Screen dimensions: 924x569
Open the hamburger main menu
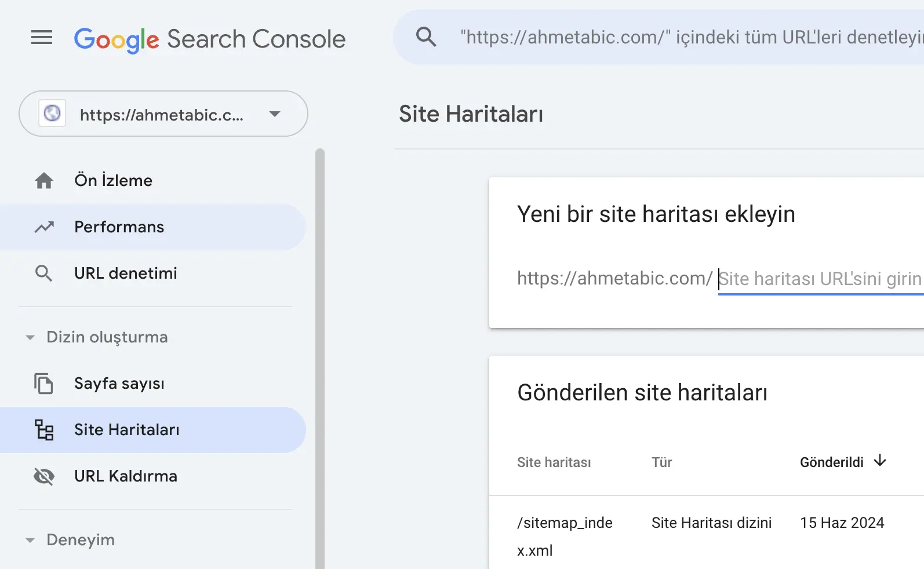[x=42, y=38]
